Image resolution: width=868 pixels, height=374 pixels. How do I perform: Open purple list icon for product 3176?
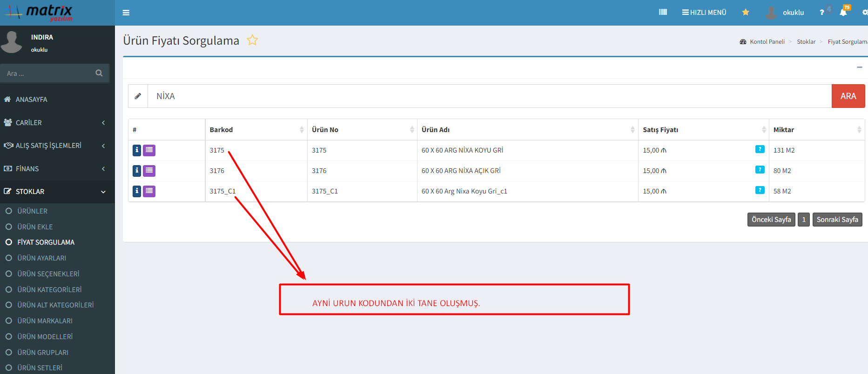(149, 171)
